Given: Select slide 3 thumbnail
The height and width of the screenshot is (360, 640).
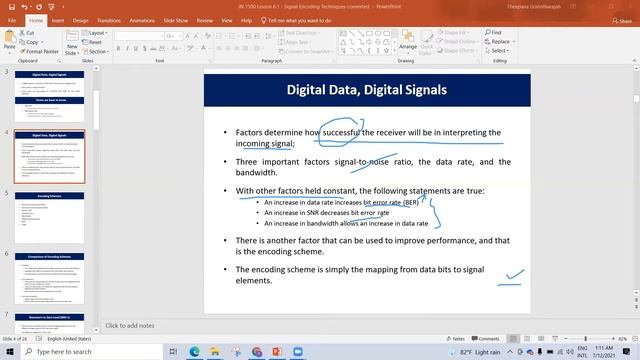Looking at the screenshot, I should pos(49,96).
